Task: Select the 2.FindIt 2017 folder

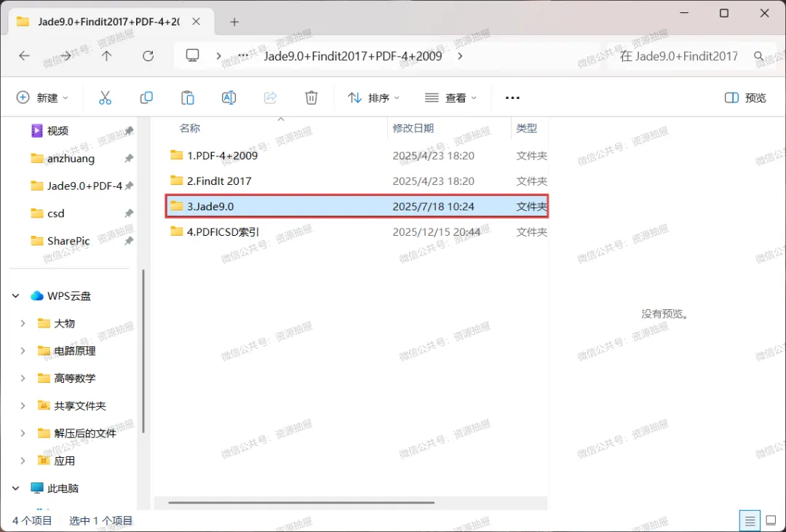Action: [x=357, y=181]
